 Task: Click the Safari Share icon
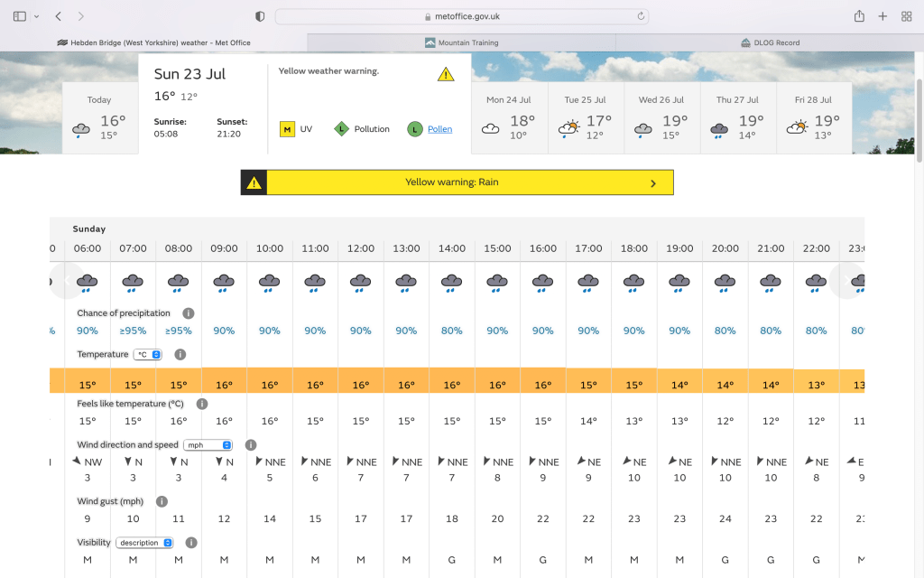(x=859, y=16)
